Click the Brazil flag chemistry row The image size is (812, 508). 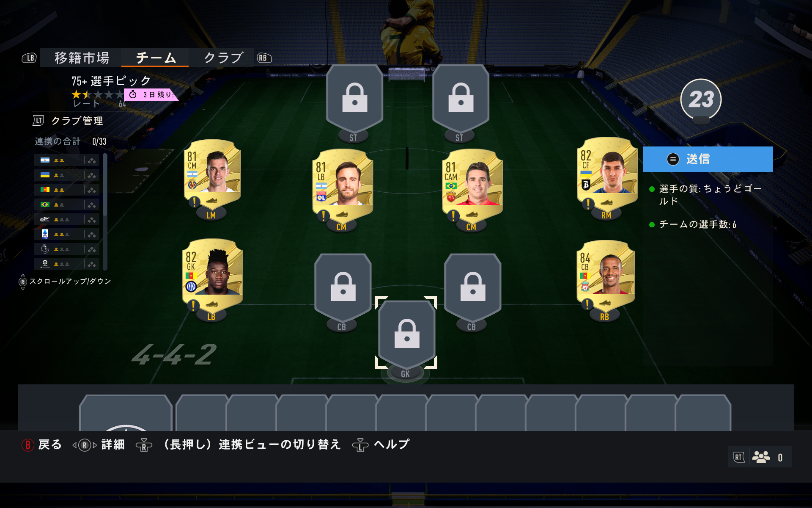pyautogui.click(x=67, y=205)
